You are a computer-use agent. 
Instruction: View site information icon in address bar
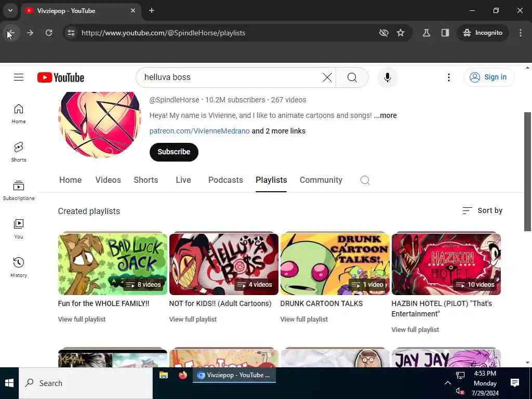click(71, 33)
